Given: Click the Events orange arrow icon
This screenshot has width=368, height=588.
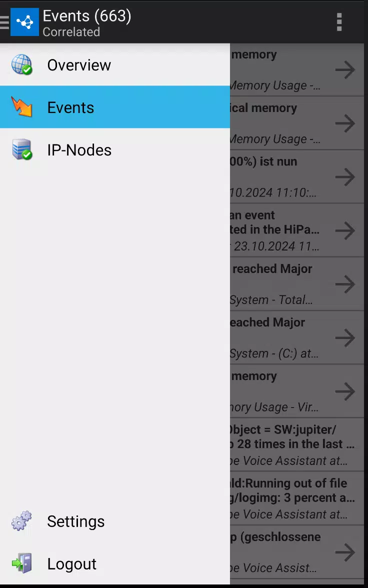Looking at the screenshot, I should pos(22,107).
